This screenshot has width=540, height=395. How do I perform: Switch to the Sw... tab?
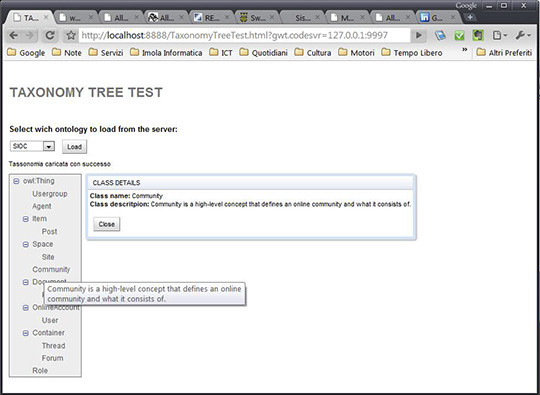[x=256, y=18]
